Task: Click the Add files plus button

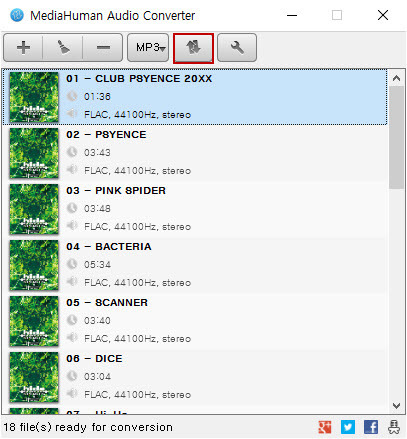Action: 23,48
